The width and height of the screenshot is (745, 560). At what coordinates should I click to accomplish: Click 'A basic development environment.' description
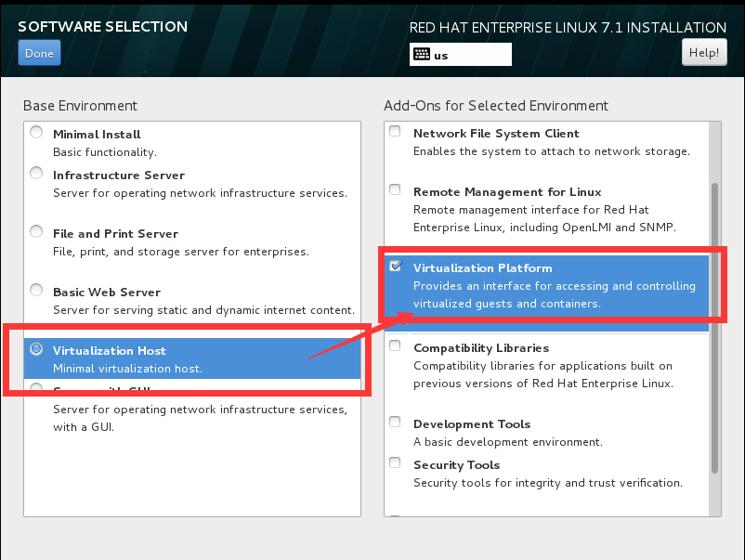pyautogui.click(x=508, y=442)
